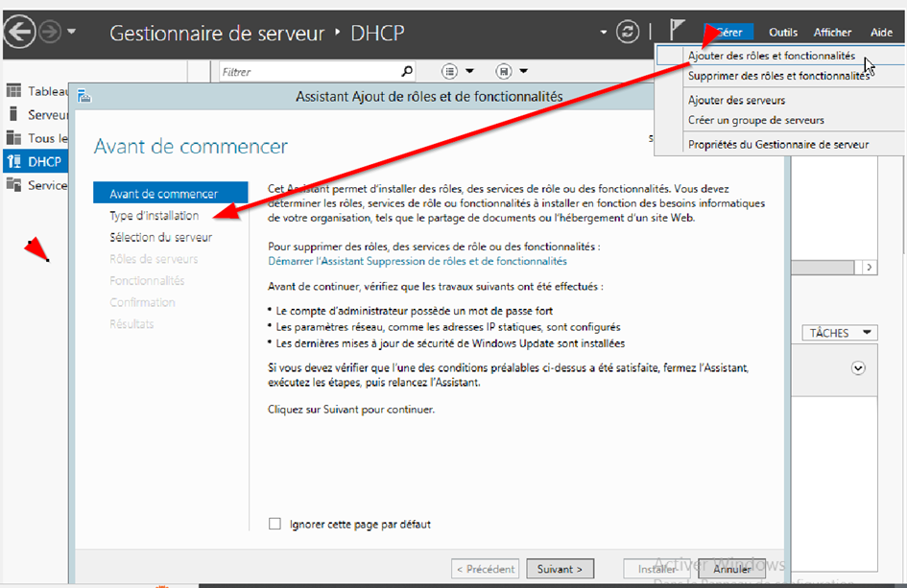
Task: Open the TÂCHES dropdown
Action: (839, 332)
